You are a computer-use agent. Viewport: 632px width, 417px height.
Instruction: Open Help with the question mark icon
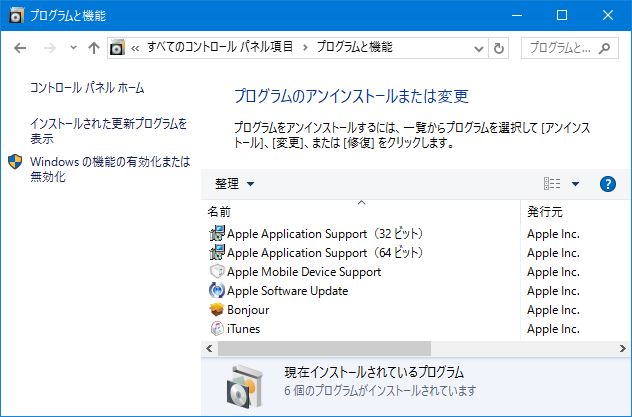pos(607,184)
